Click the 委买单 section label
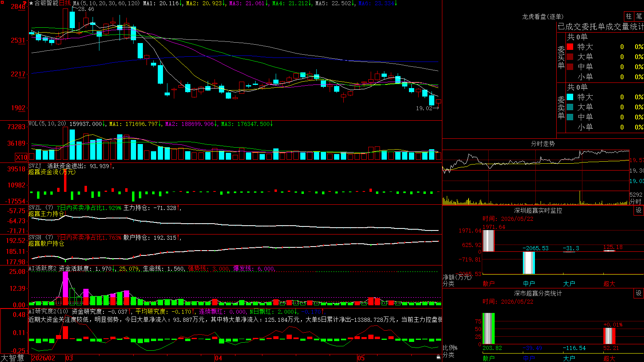644x362 pixels. pos(561,57)
